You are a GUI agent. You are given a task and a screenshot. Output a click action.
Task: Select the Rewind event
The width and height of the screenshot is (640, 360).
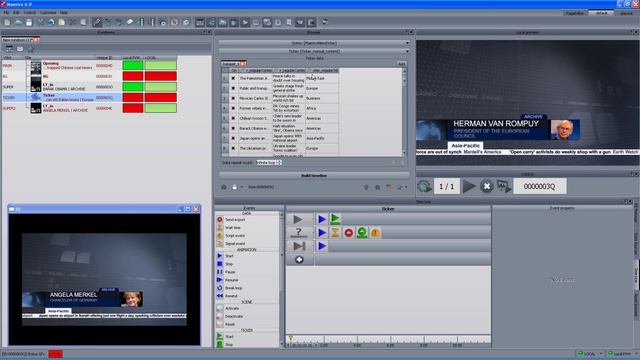click(249, 296)
